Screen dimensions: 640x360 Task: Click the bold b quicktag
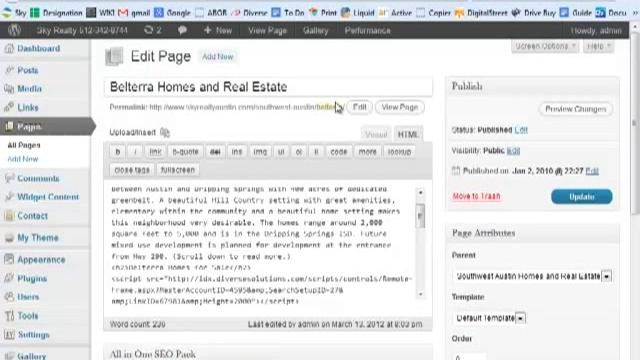(x=118, y=152)
